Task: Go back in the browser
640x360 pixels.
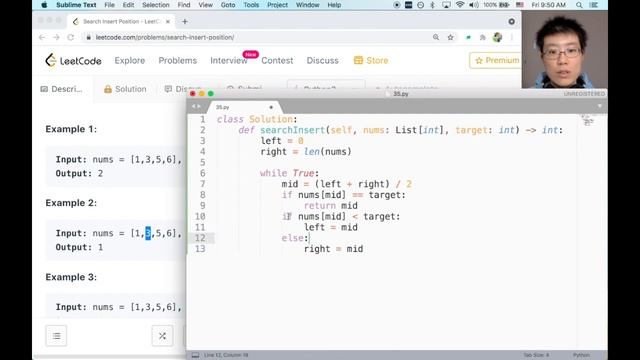Action: pos(42,37)
